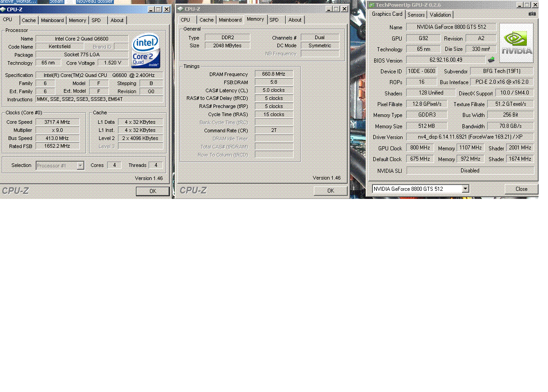548x392 pixels.
Task: Open Mainboard tab in the CPU-Z Timings window
Action: (230, 20)
